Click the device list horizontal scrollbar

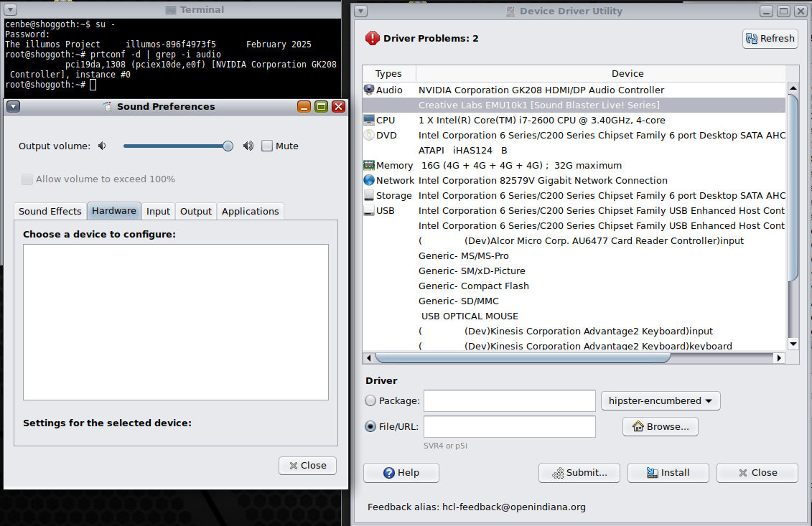523,358
